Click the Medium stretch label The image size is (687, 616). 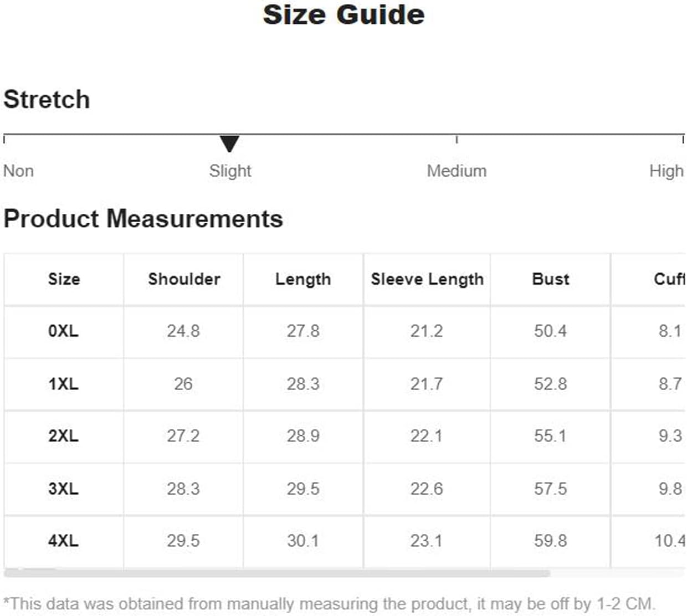tap(457, 171)
